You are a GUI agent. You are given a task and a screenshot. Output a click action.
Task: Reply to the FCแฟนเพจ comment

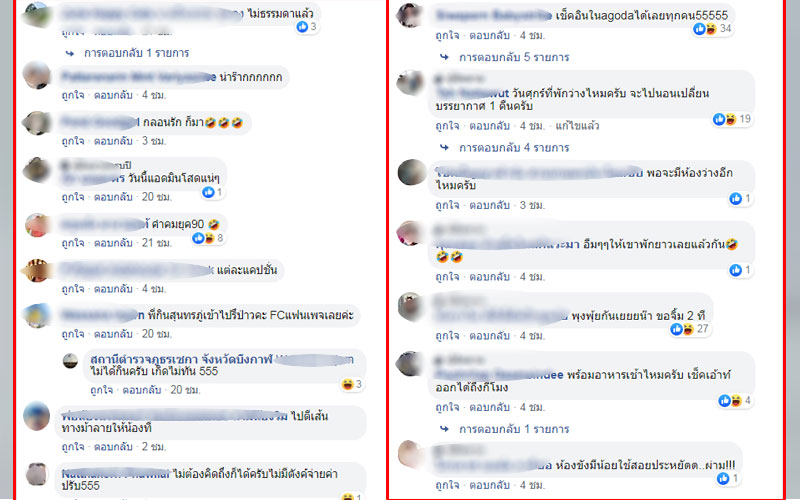pyautogui.click(x=113, y=334)
